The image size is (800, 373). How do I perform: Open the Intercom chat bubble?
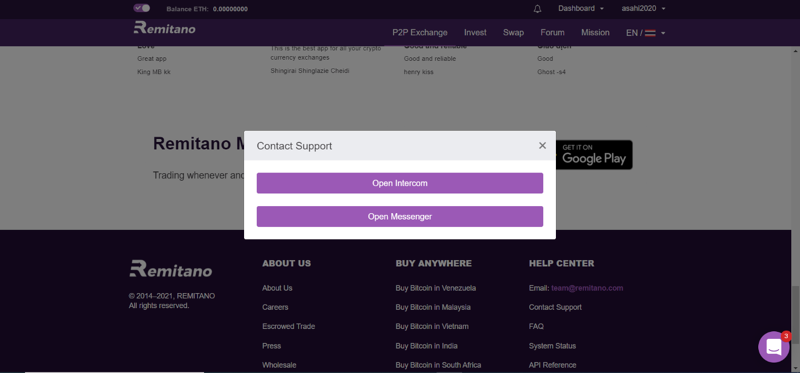click(773, 347)
